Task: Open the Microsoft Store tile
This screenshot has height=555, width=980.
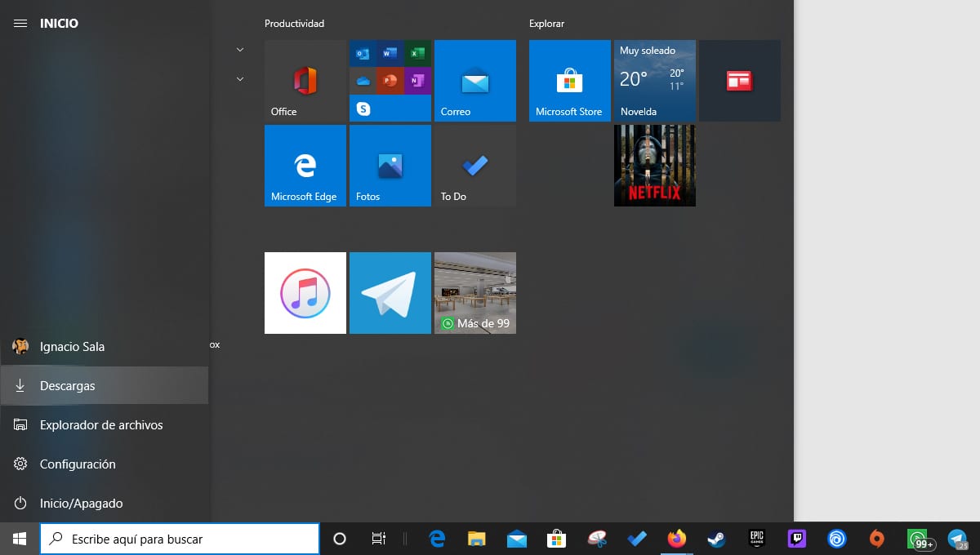Action: (x=570, y=81)
